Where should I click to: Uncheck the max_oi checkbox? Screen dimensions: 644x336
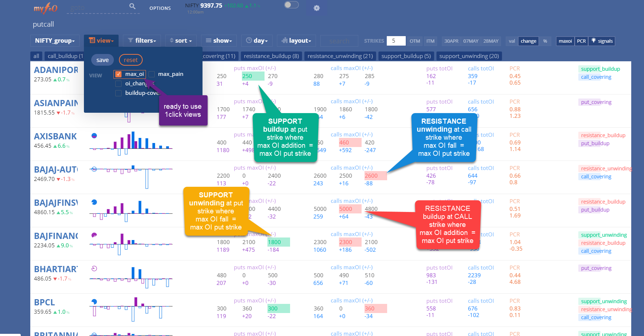click(x=118, y=74)
